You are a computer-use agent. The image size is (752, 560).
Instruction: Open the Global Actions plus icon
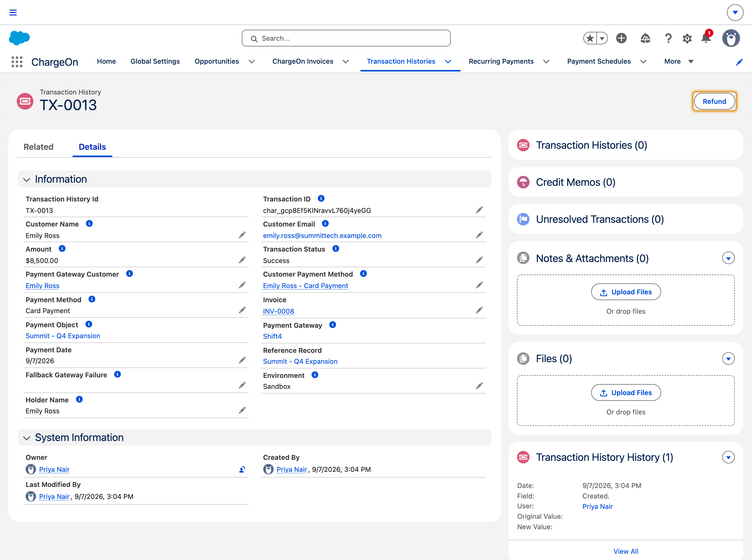tap(621, 38)
